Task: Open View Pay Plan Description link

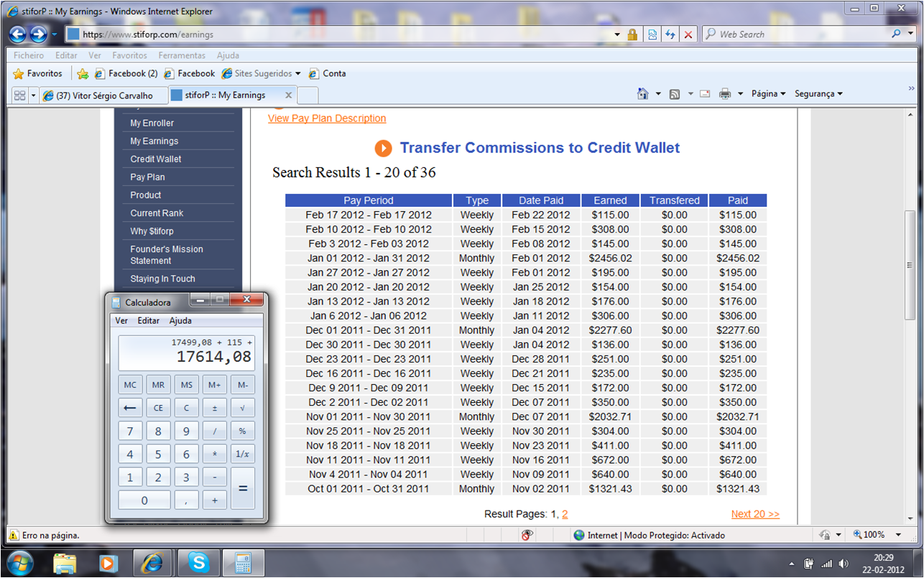Action: coord(327,118)
